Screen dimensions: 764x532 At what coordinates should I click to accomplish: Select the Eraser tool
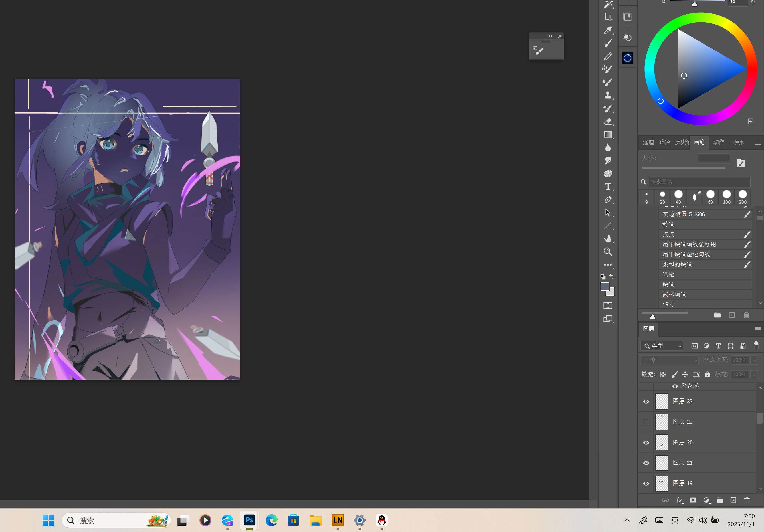pyautogui.click(x=607, y=121)
